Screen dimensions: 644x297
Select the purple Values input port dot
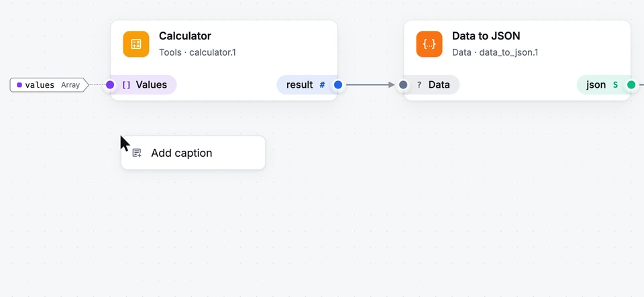click(110, 85)
